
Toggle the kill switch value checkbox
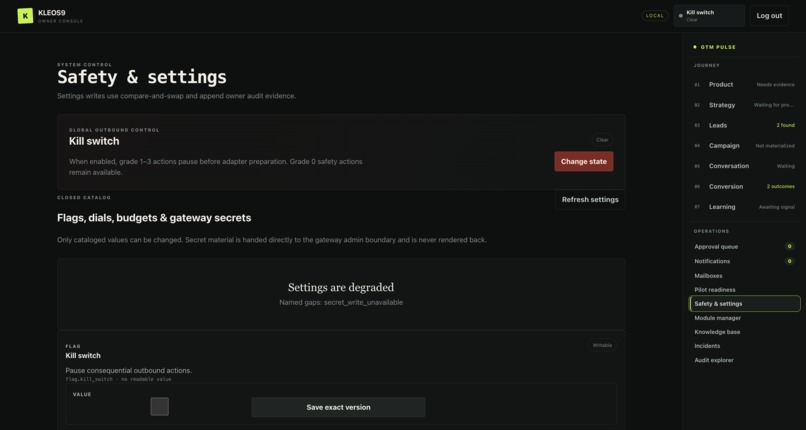click(159, 406)
